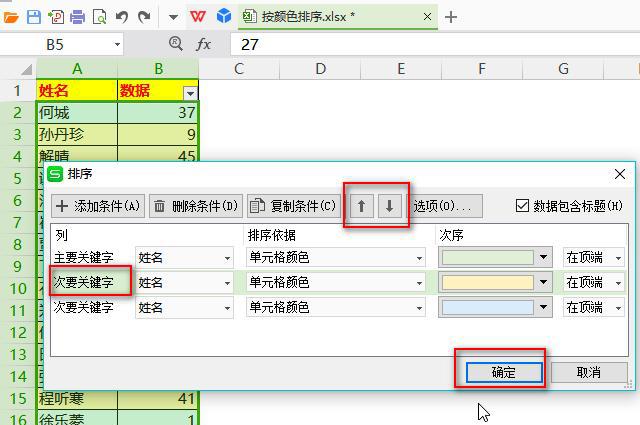Open third row 在顶端 dropdown
640x425 pixels.
pos(594,307)
